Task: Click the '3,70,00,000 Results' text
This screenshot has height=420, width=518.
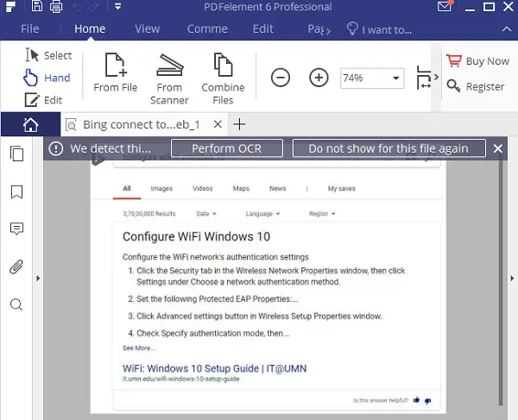Action: click(149, 214)
